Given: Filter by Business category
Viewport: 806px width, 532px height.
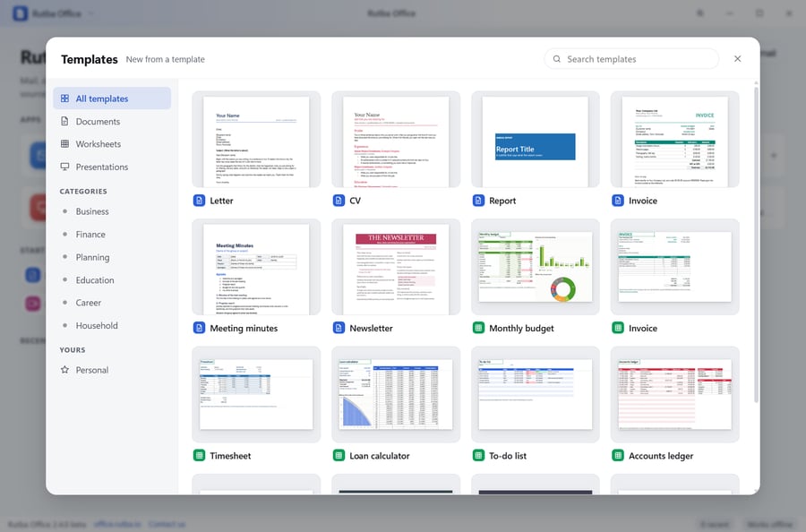Looking at the screenshot, I should click(112, 211).
